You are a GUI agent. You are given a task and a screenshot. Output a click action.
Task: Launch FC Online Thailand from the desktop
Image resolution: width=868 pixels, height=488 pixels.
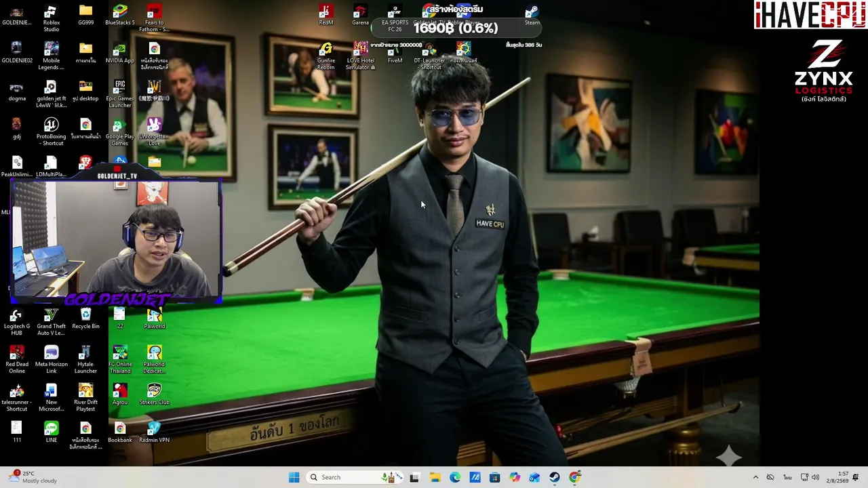120,360
